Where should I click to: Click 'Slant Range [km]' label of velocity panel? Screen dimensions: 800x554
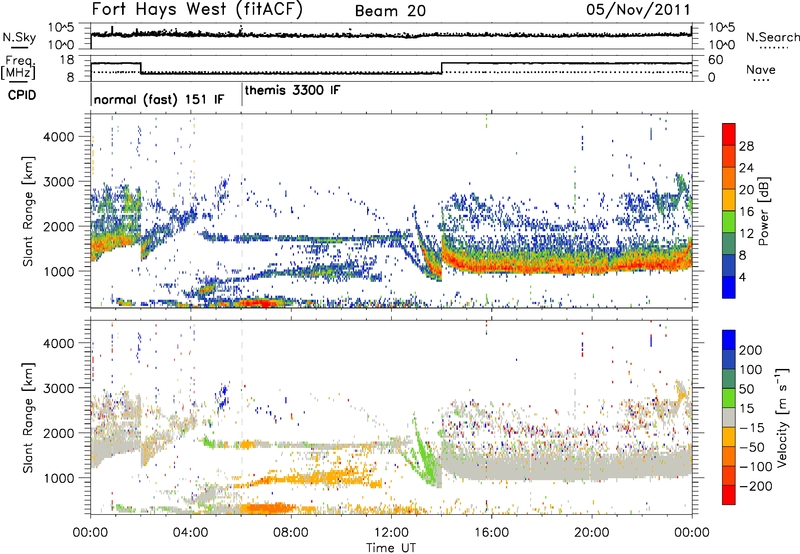tap(28, 417)
